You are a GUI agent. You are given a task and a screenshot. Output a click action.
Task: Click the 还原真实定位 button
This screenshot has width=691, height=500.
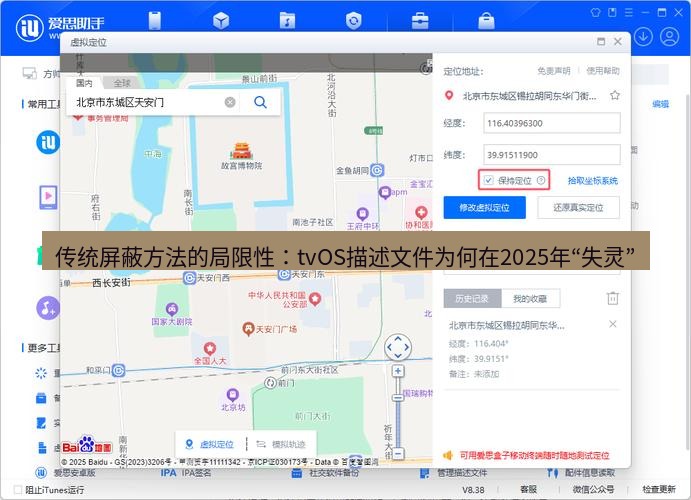[578, 207]
